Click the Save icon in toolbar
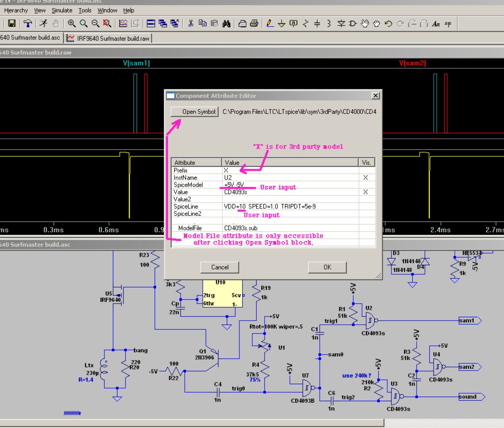The image size is (504, 428). [x=12, y=23]
